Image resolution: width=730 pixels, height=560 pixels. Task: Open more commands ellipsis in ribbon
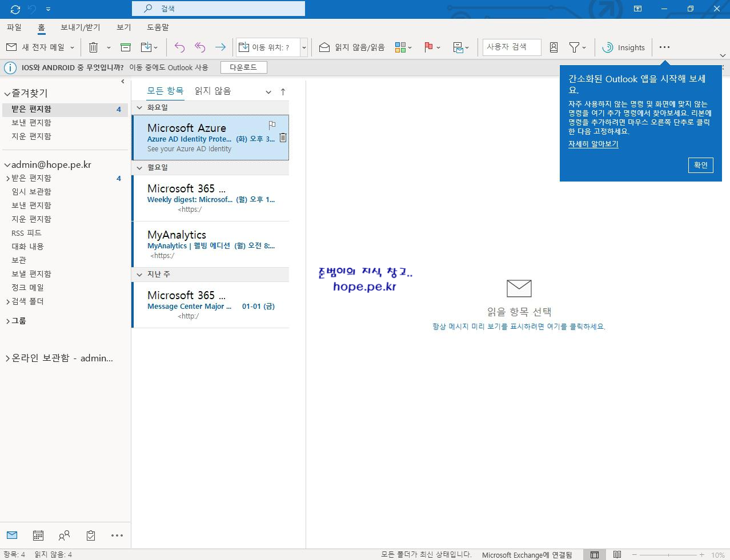click(x=664, y=47)
